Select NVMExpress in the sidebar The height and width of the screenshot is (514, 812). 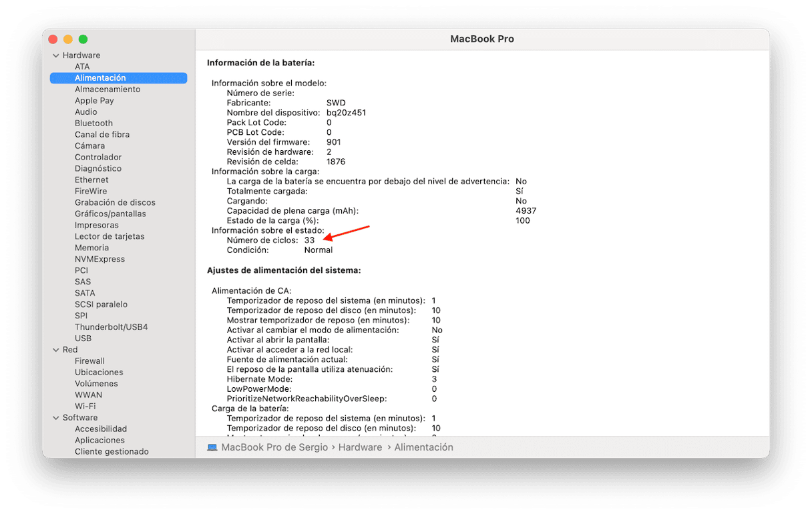click(99, 260)
